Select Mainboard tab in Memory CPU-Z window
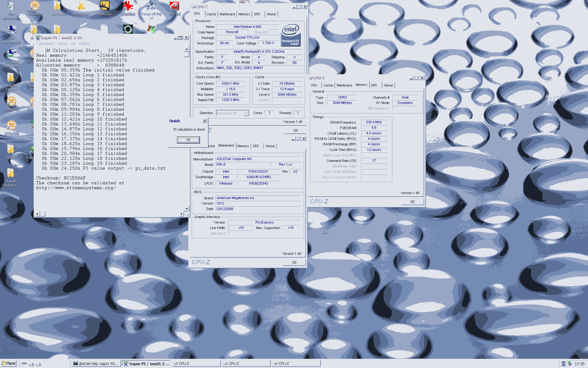Viewport: 588px width, 368px height. click(x=344, y=85)
